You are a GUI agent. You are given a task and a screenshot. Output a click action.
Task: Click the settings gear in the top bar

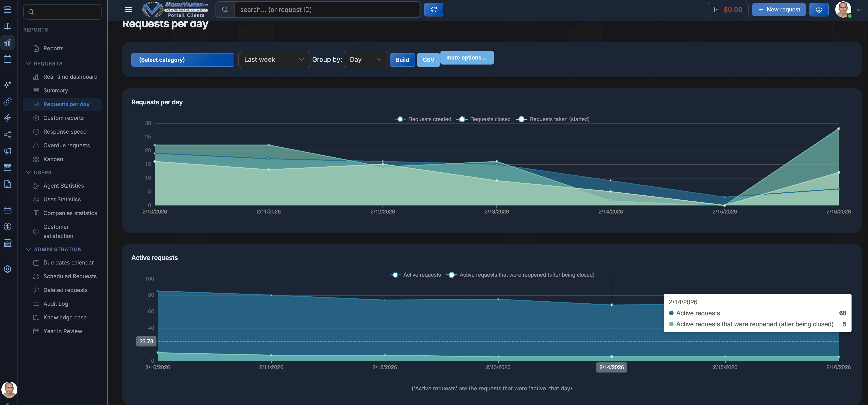[x=819, y=9]
